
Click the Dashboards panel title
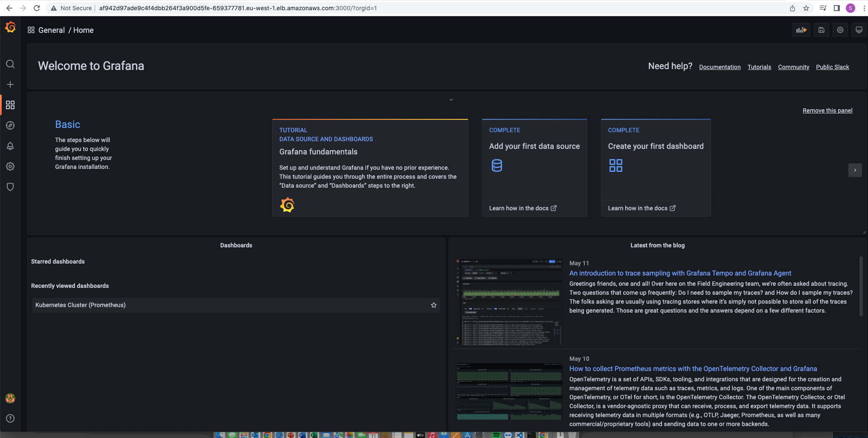(x=236, y=245)
